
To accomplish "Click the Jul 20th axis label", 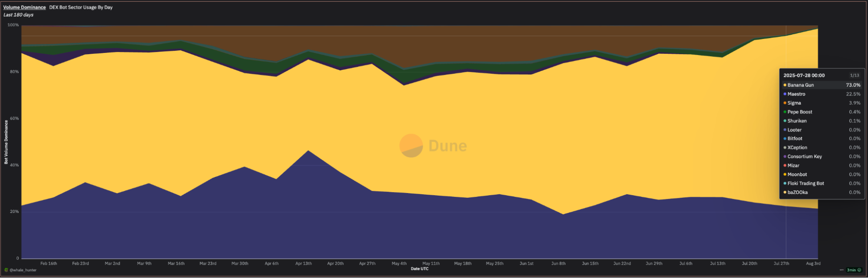I will [749, 264].
